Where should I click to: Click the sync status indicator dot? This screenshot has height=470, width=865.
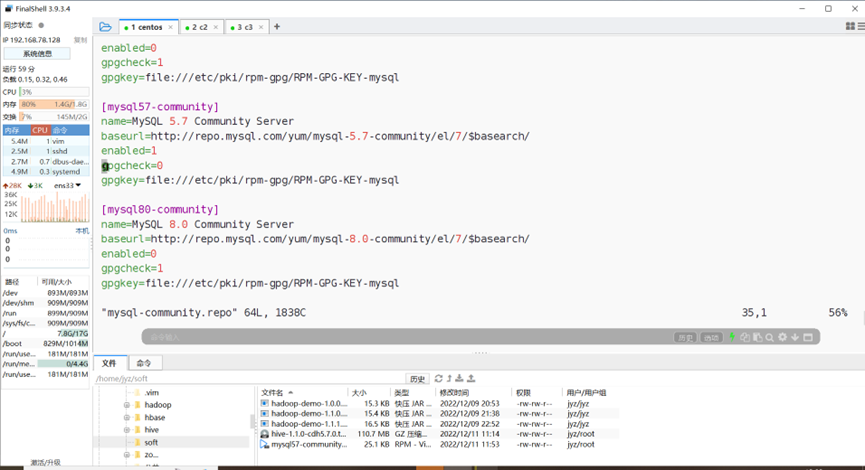41,25
